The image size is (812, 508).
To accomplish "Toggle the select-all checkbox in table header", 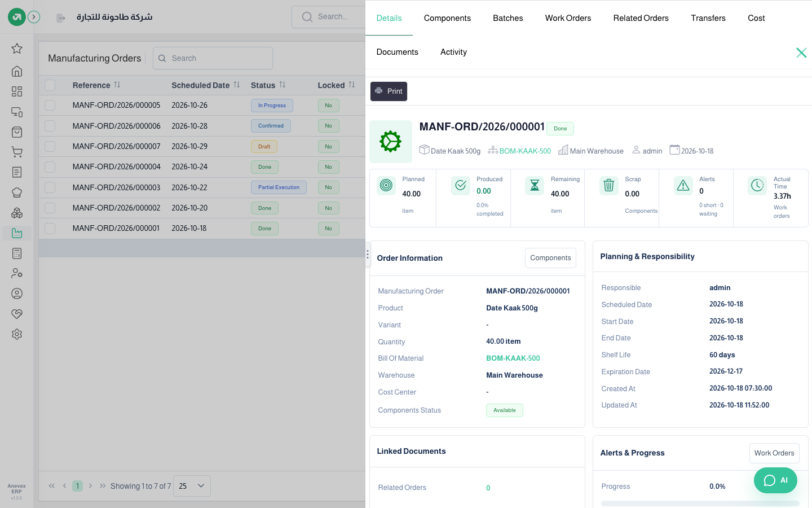I will point(50,85).
